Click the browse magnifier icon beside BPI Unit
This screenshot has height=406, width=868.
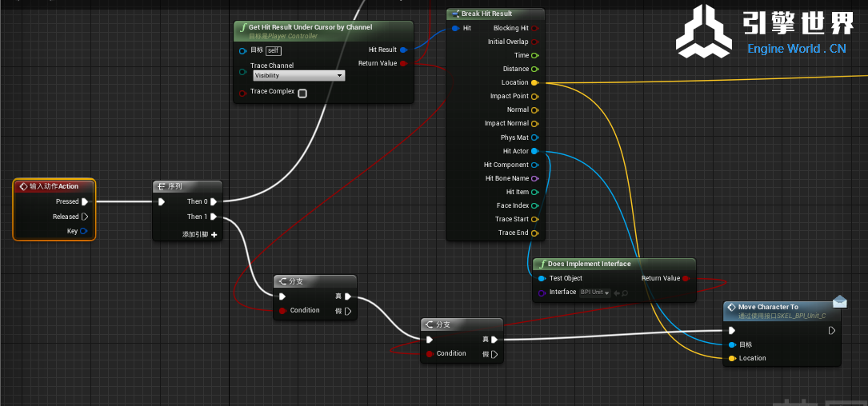point(626,293)
